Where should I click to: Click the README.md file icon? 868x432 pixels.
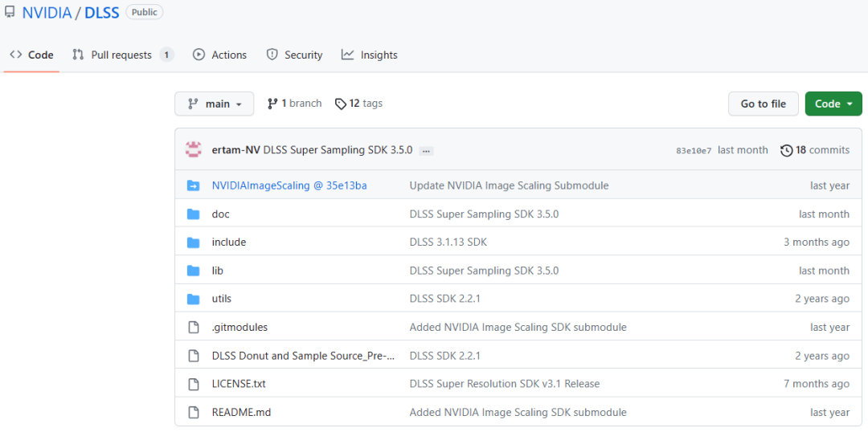193,412
